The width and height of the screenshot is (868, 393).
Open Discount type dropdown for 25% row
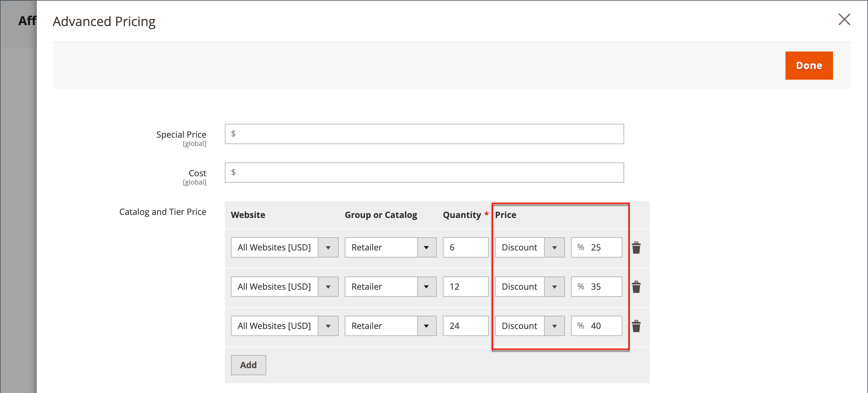(529, 247)
